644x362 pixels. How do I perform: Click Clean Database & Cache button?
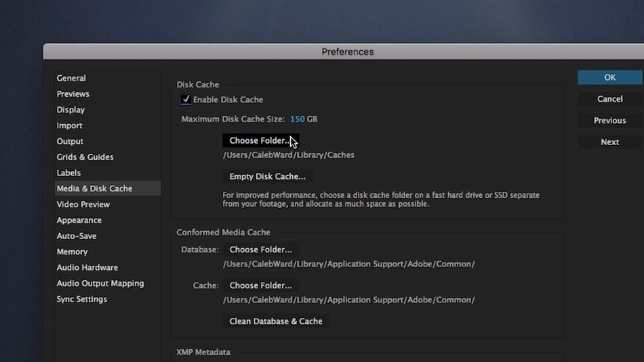pos(275,321)
